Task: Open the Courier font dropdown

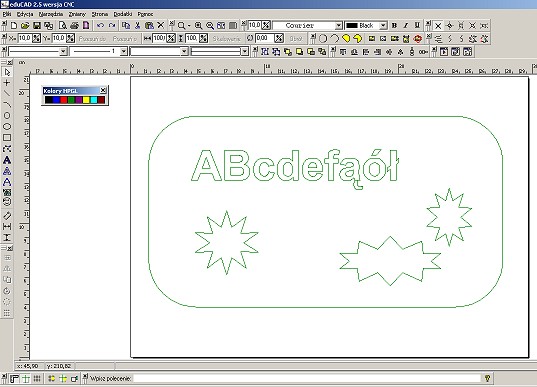Action: [x=338, y=26]
